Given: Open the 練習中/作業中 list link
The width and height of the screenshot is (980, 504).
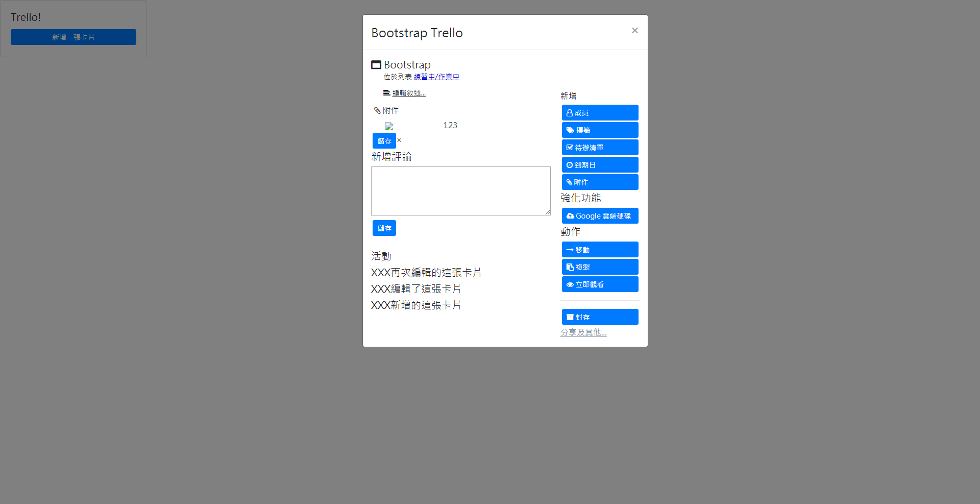Looking at the screenshot, I should tap(436, 77).
